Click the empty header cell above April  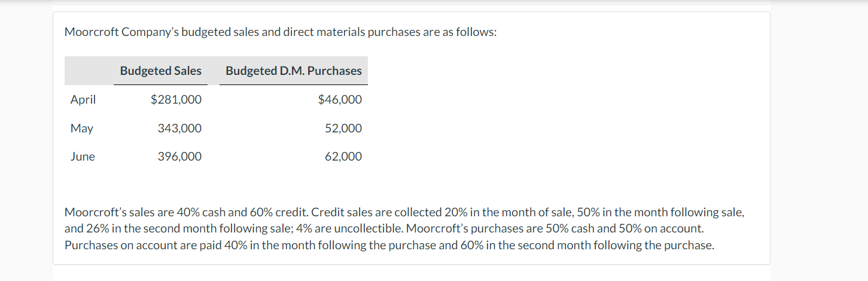click(x=89, y=71)
